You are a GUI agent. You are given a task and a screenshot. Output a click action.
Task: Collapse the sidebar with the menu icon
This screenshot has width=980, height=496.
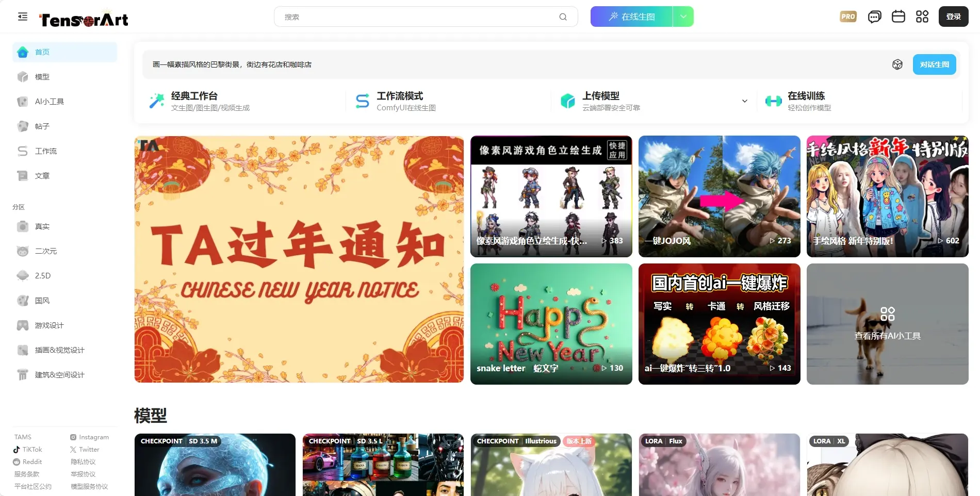click(22, 16)
